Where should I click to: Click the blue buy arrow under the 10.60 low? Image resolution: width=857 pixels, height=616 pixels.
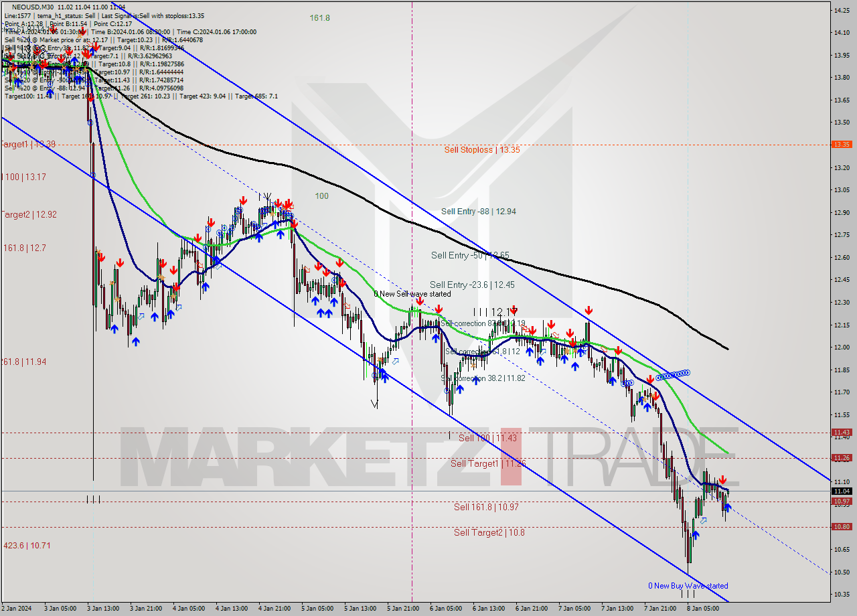(x=696, y=534)
